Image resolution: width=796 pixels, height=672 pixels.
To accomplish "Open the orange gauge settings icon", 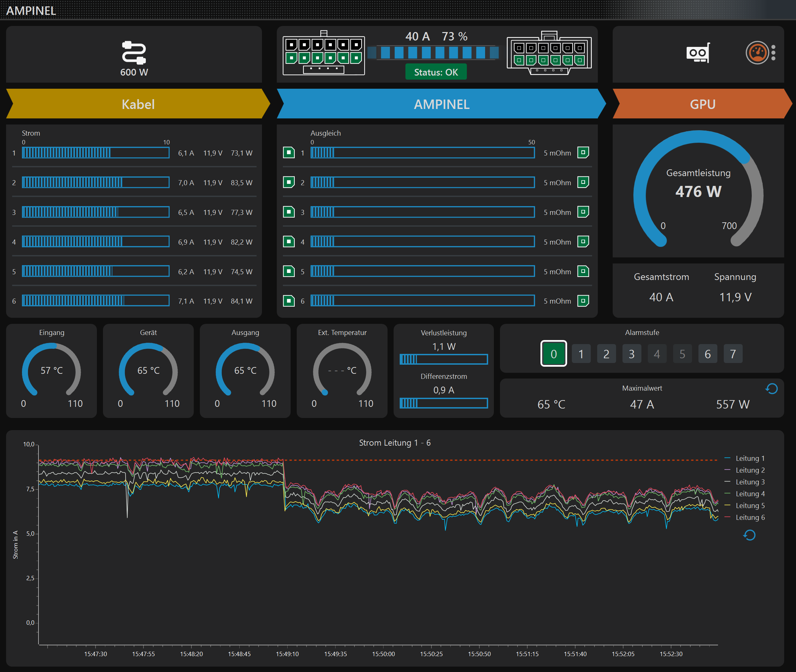I will (757, 53).
